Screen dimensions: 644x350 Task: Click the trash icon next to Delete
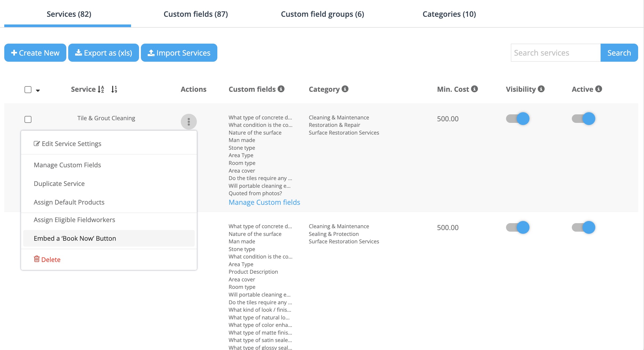[37, 259]
